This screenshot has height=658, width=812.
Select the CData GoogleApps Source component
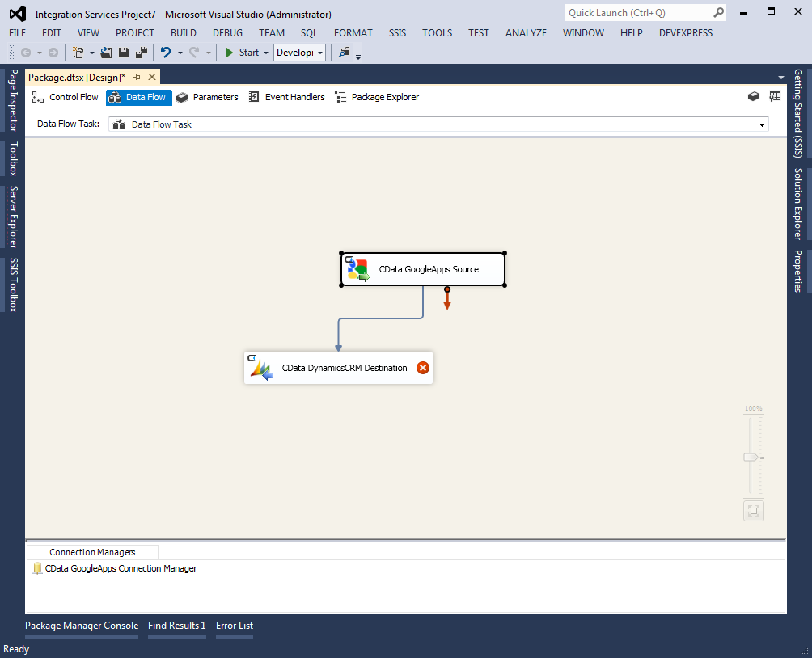coord(422,269)
